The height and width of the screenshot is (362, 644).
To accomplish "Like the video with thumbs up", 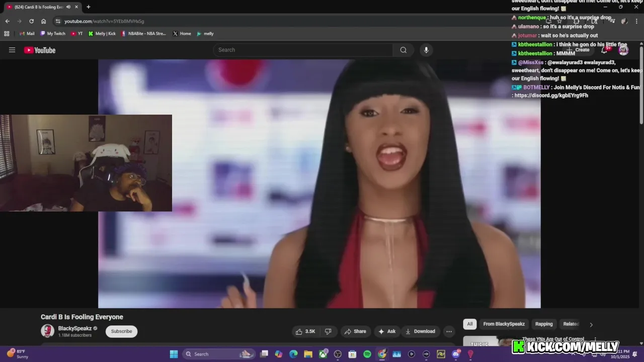I will click(x=305, y=331).
